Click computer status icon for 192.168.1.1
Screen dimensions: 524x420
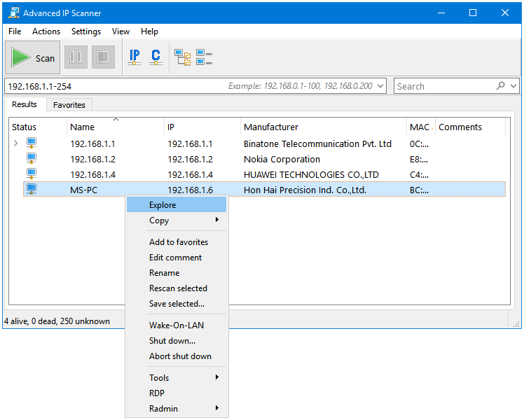coord(32,143)
